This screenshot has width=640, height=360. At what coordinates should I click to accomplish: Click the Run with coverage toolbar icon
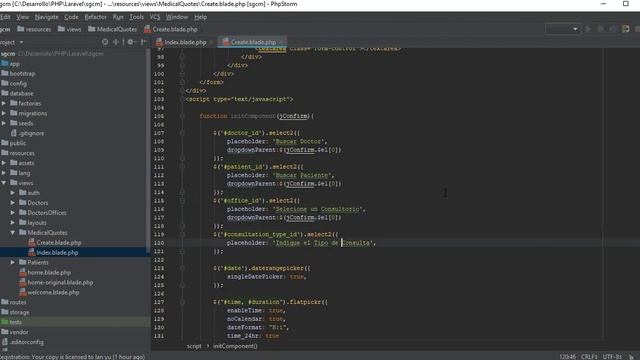(613, 29)
